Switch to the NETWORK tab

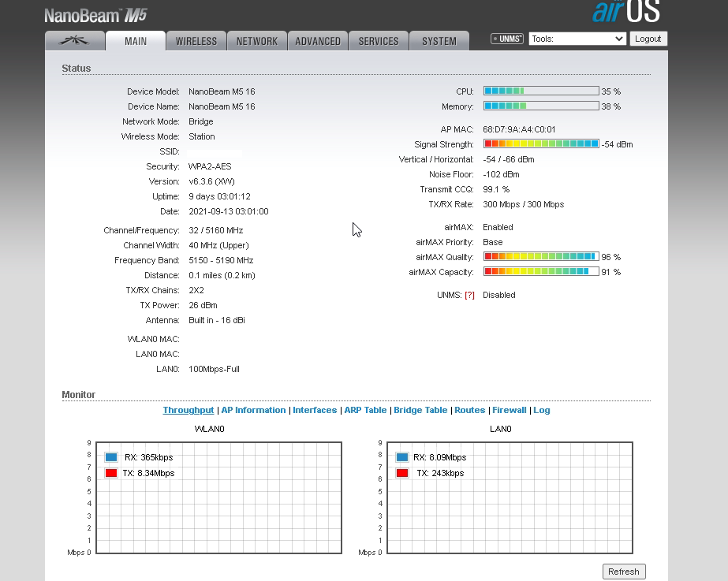(257, 41)
